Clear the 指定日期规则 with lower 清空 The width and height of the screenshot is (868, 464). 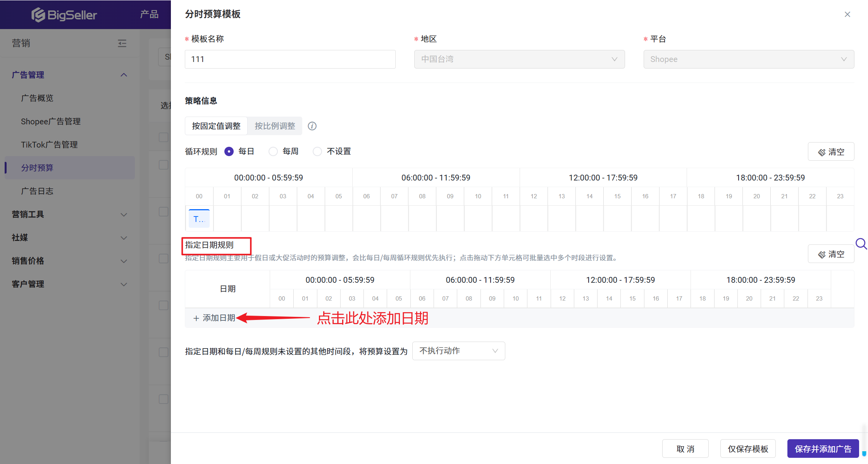(831, 254)
